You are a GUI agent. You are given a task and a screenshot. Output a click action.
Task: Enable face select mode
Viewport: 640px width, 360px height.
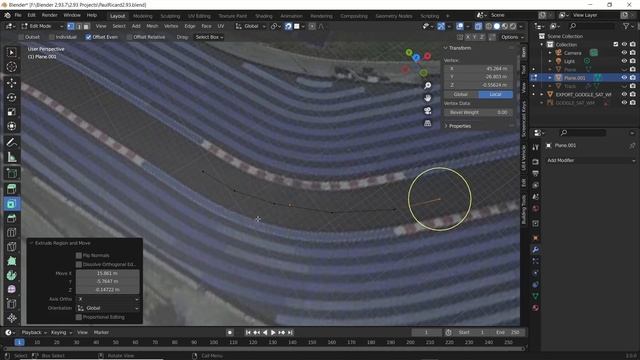tap(86, 27)
